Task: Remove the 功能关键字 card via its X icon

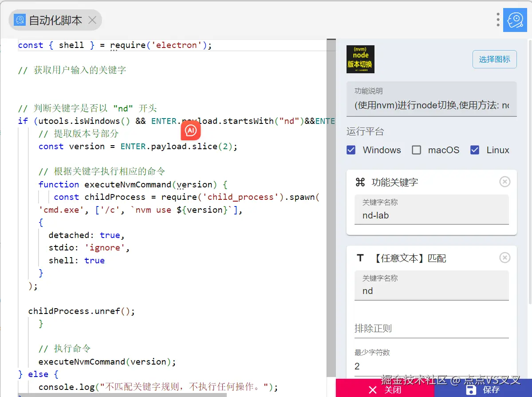Action: point(505,182)
